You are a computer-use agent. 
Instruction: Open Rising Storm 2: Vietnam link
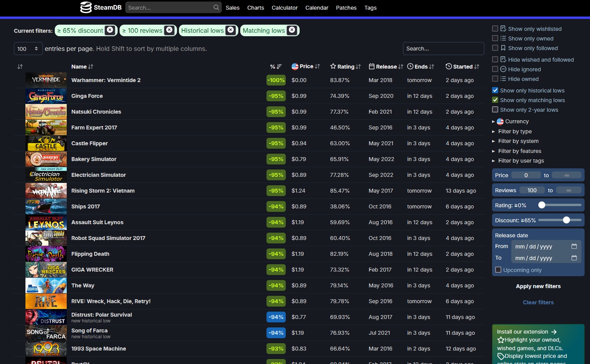tap(103, 191)
